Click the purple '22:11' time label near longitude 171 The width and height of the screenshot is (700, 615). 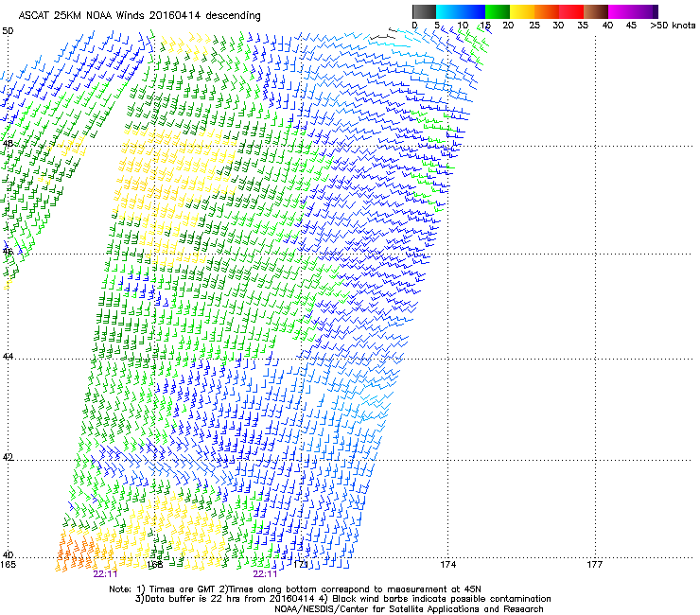point(265,574)
